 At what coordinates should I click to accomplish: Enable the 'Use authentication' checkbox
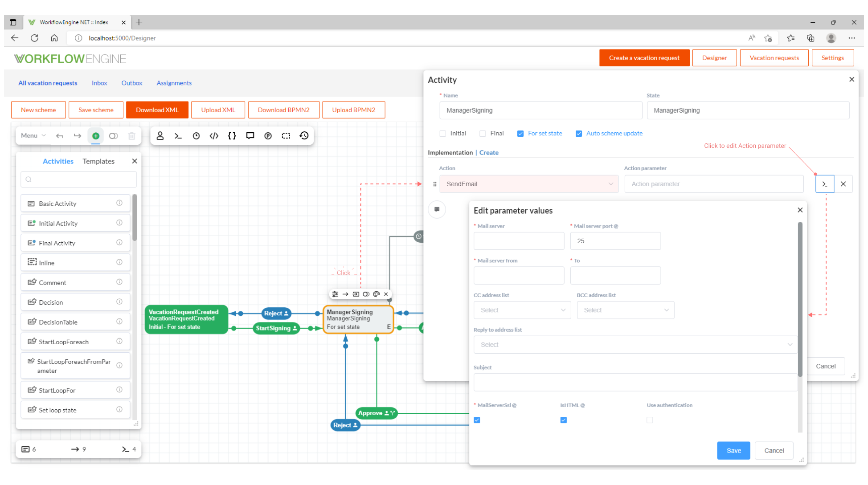pos(650,420)
